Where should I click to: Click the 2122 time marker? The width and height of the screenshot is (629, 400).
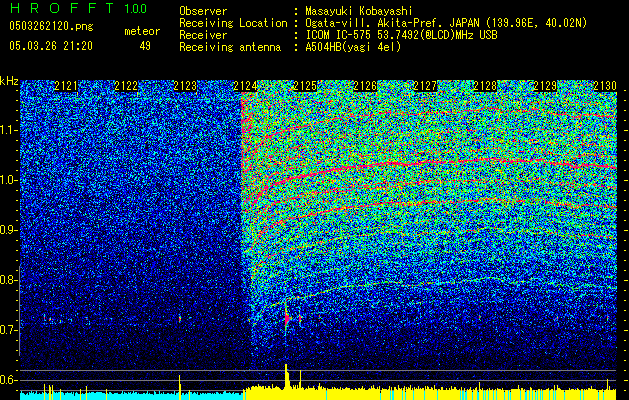[x=126, y=86]
